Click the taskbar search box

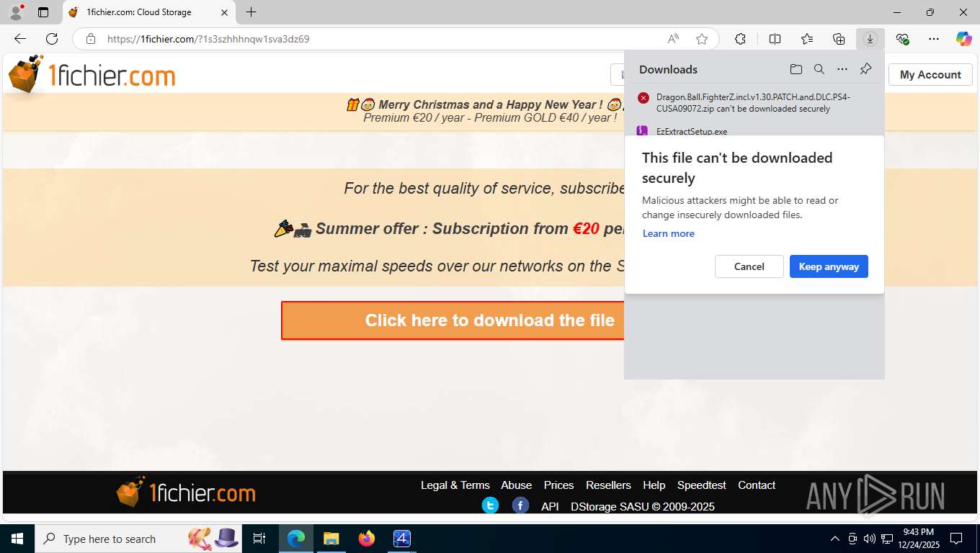137,539
